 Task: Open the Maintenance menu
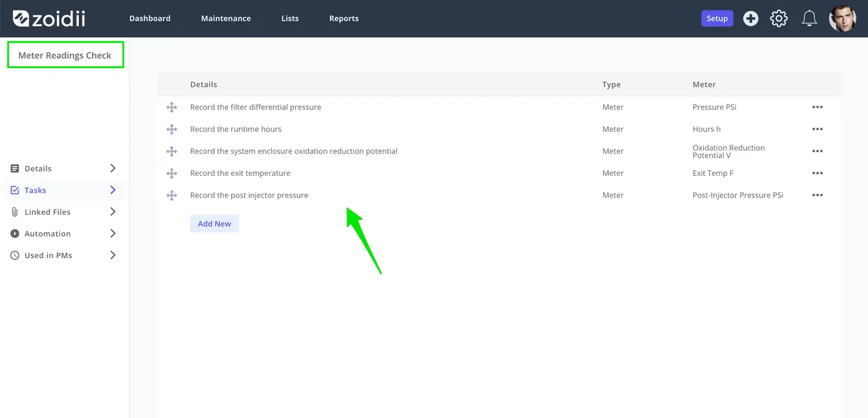click(x=226, y=19)
